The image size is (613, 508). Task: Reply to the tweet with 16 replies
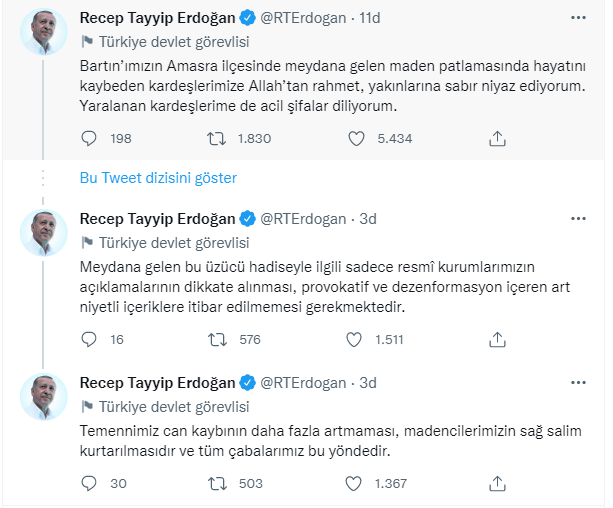(89, 339)
